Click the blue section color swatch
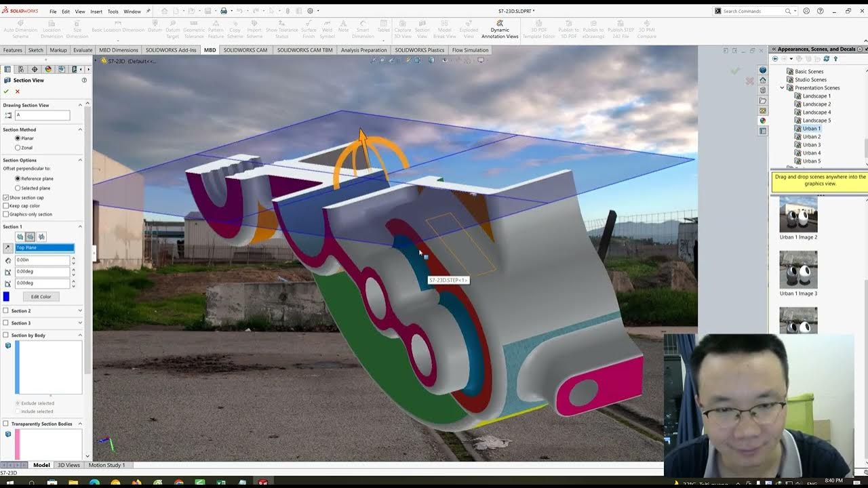Screen dimensions: 868x488 pos(6,296)
